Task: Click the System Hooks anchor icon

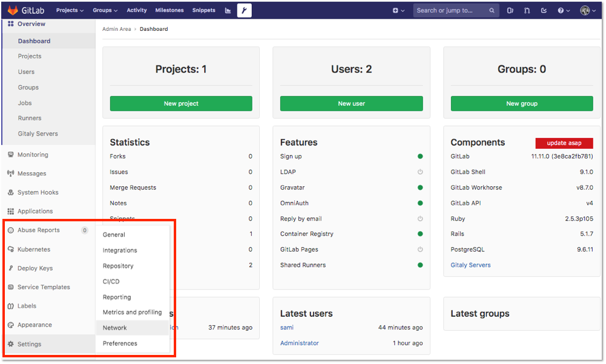Action: [x=11, y=192]
